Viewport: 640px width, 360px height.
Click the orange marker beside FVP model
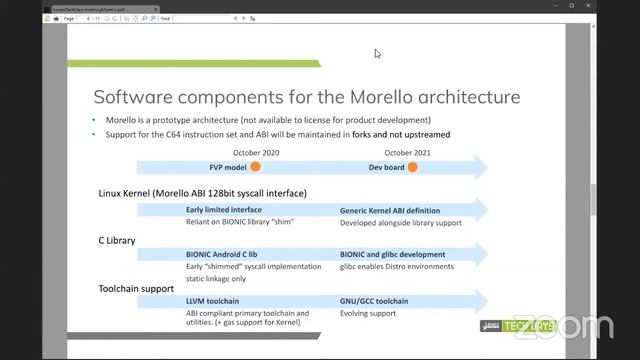(256, 167)
